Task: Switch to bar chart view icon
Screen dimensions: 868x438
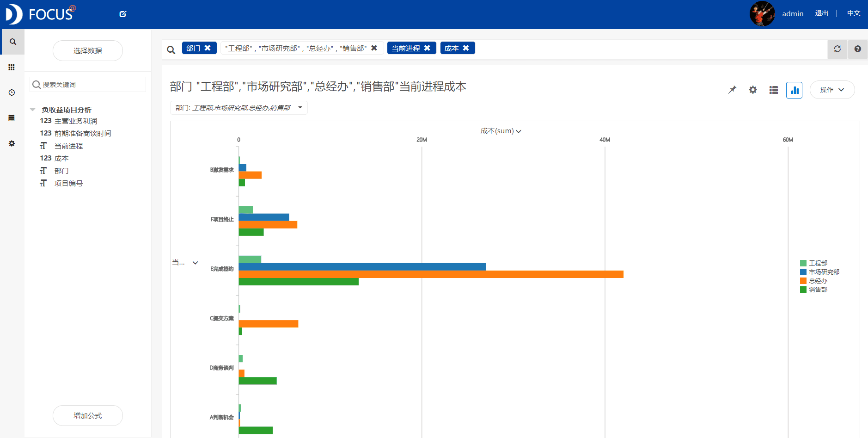Action: (x=794, y=90)
